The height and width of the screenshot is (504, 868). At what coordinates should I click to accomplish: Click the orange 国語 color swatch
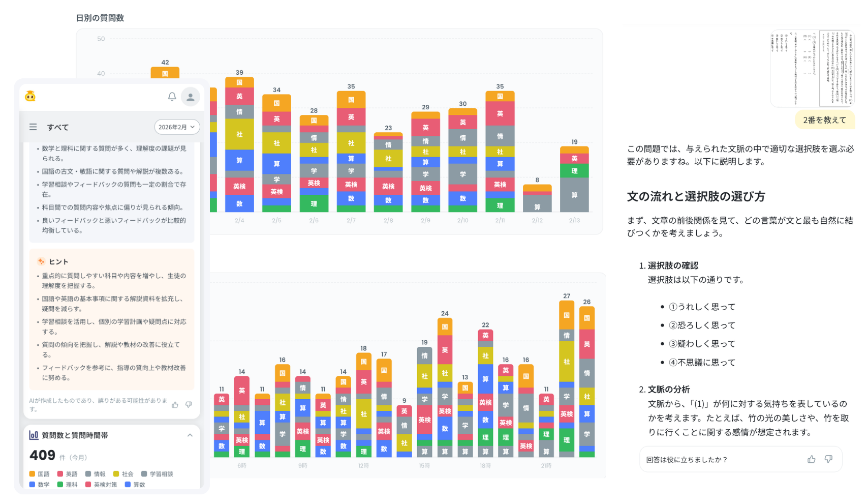pos(32,474)
